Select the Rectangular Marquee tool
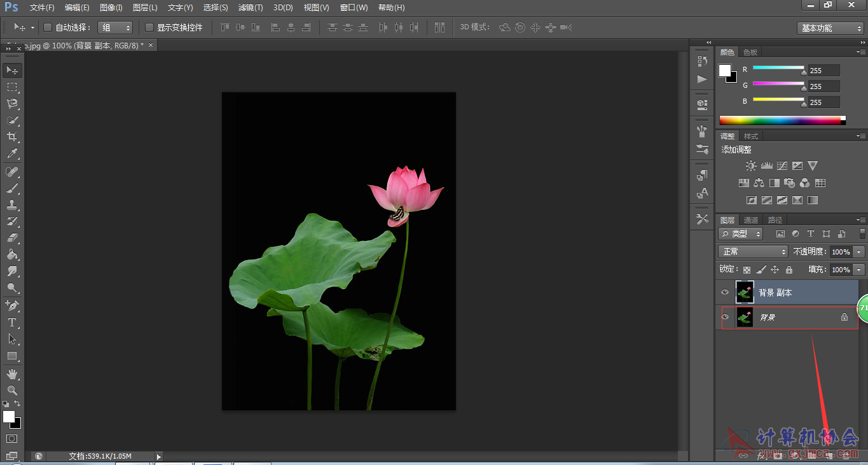Viewport: 868px width, 465px height. click(12, 87)
